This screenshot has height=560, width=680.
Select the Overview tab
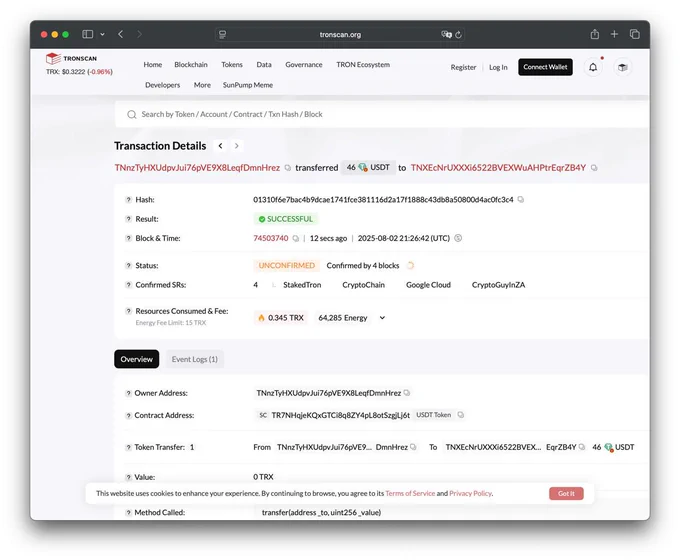[137, 359]
